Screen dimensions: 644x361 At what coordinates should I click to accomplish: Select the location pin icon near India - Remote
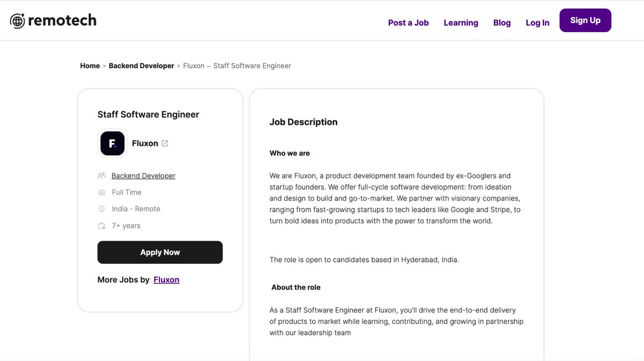[x=102, y=208]
